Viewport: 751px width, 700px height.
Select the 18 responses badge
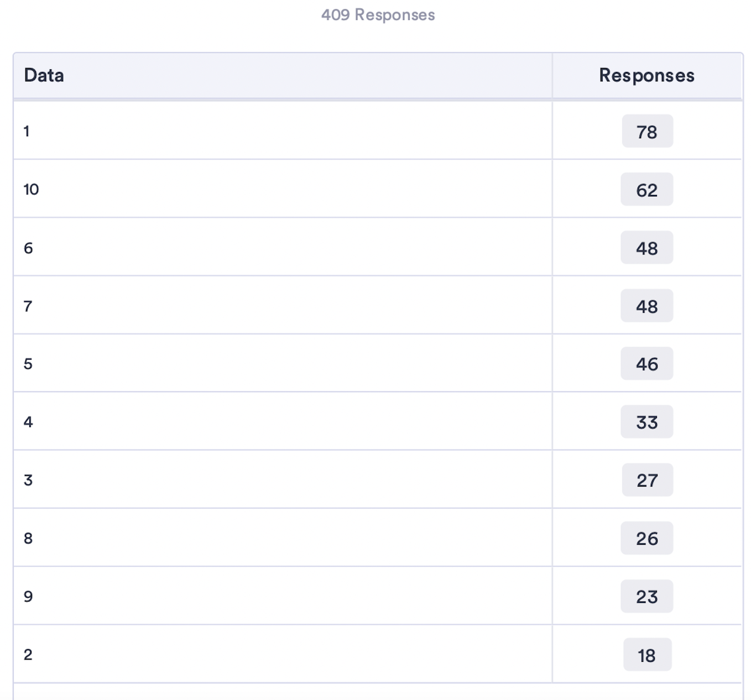coord(647,655)
